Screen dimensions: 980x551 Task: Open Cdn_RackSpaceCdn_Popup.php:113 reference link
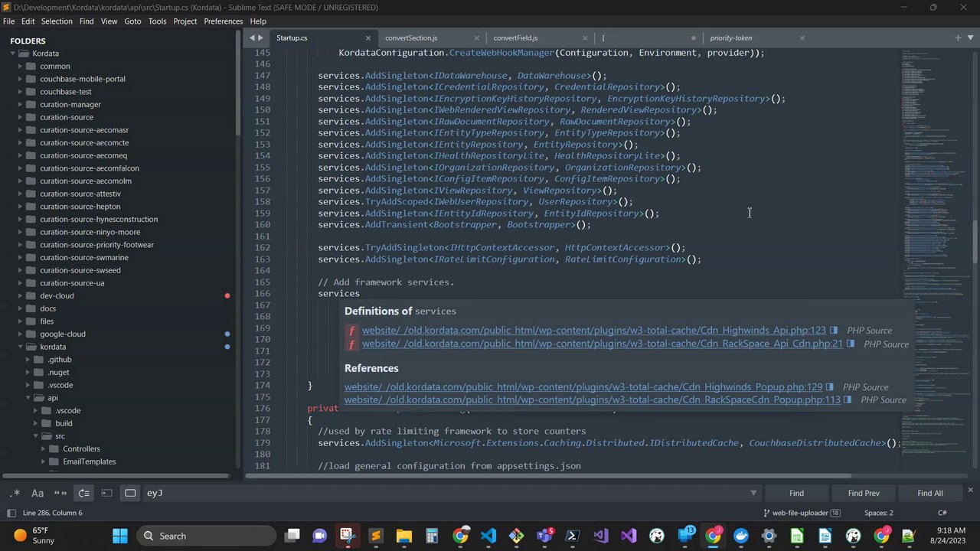click(593, 400)
